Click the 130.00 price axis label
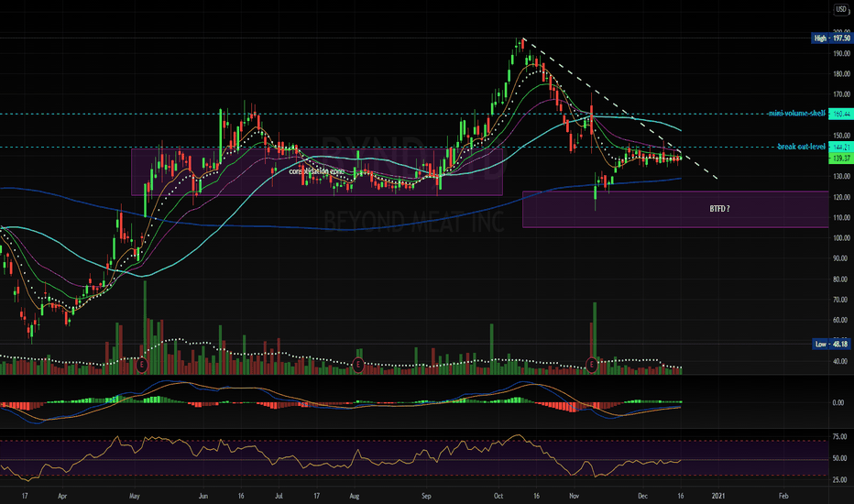The image size is (854, 504). (x=841, y=177)
